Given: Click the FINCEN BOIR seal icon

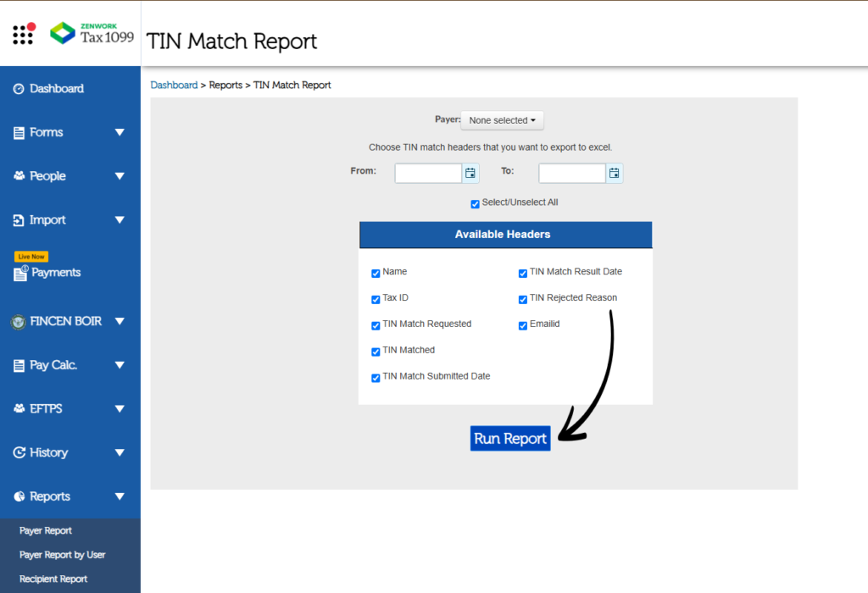Looking at the screenshot, I should click(x=18, y=321).
